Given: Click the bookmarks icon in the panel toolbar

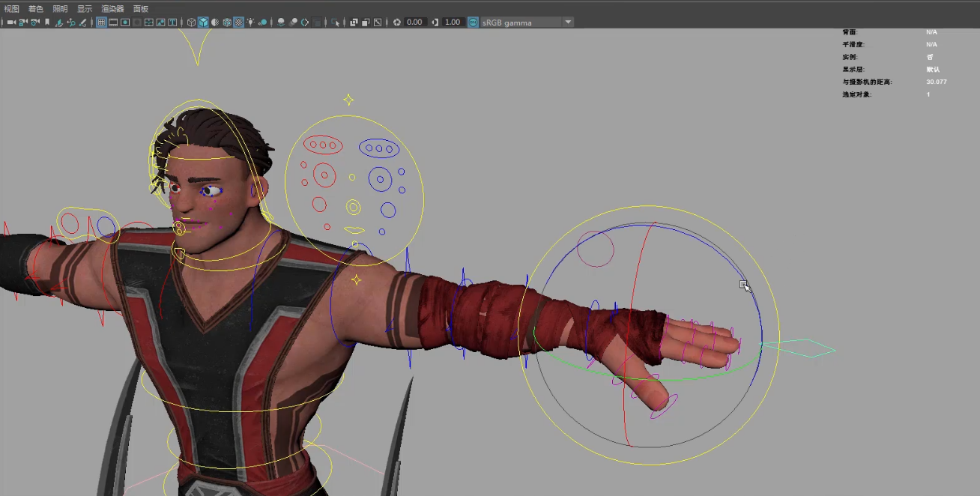Looking at the screenshot, I should tap(47, 22).
